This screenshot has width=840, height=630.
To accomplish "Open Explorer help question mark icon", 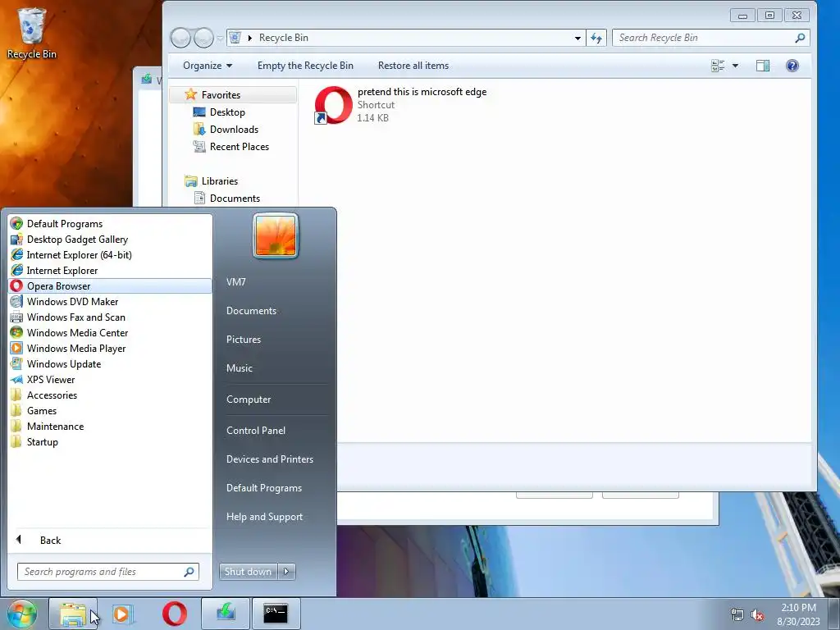I will click(x=792, y=66).
